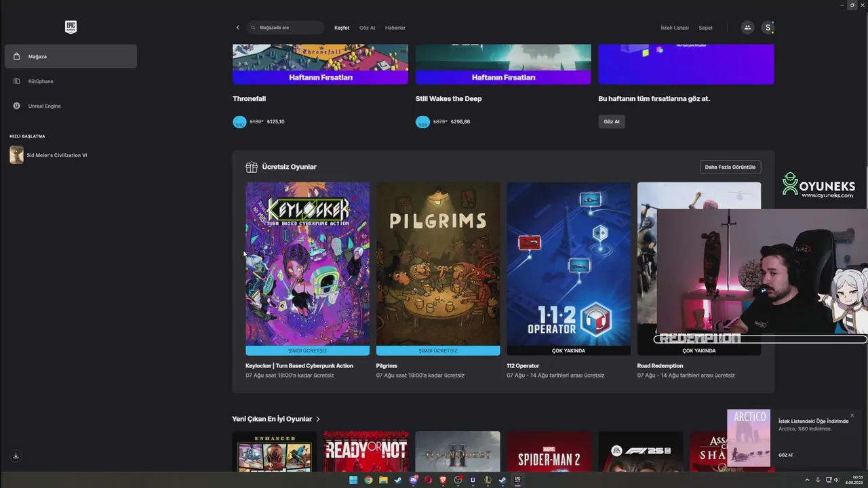Open Discord from the taskbar
The width and height of the screenshot is (868, 488).
[x=413, y=480]
